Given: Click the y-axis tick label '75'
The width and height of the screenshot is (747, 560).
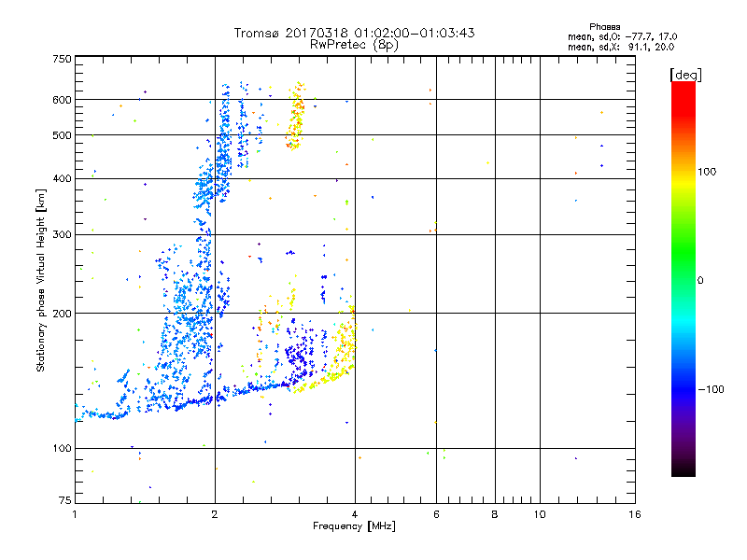Looking at the screenshot, I should click(x=65, y=500).
